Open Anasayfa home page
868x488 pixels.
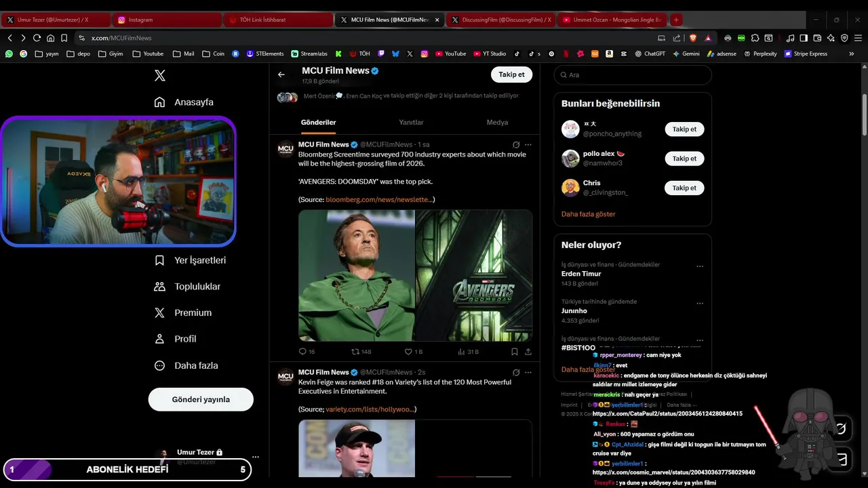[x=184, y=102]
